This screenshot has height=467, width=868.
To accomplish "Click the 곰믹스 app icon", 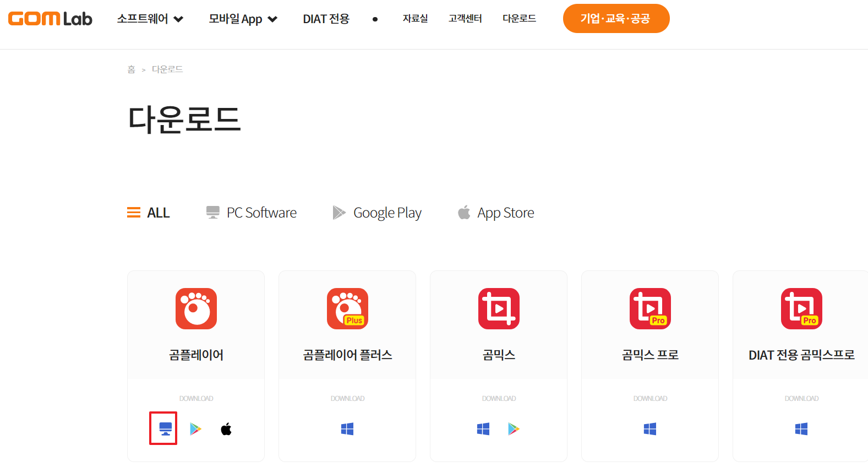I will pyautogui.click(x=499, y=308).
